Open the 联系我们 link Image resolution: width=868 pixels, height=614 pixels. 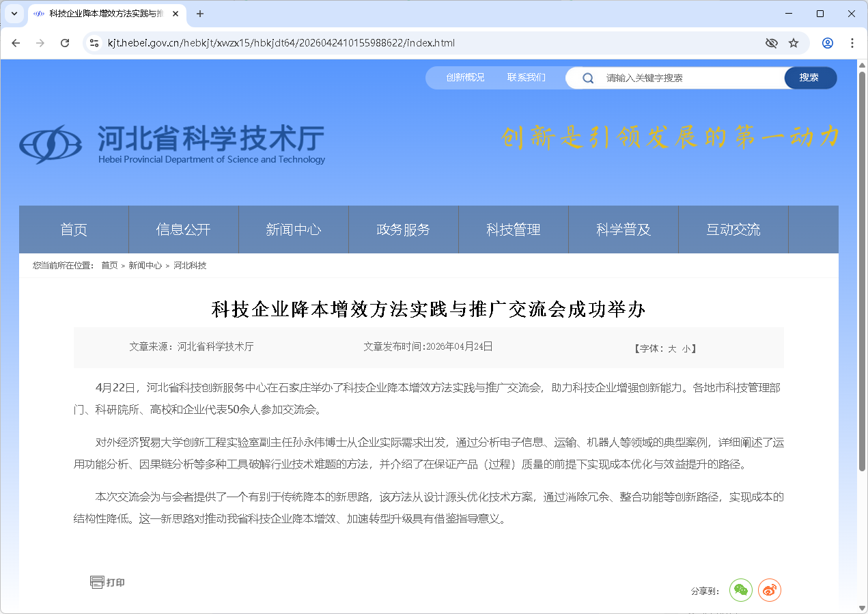pyautogui.click(x=526, y=78)
